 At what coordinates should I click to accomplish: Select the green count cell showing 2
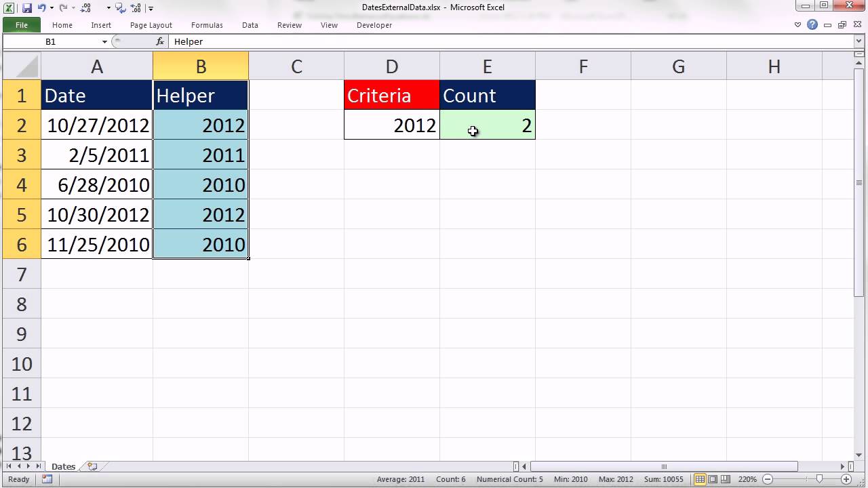coord(488,125)
